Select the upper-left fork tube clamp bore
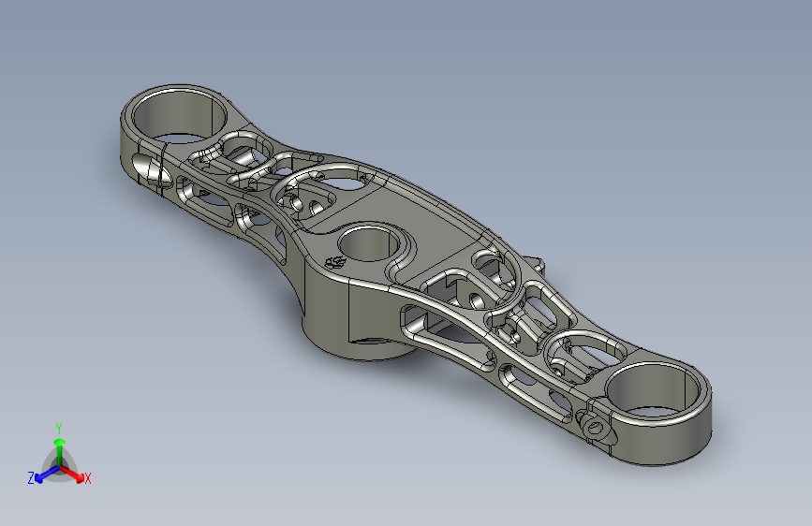The image size is (812, 526). 179,117
